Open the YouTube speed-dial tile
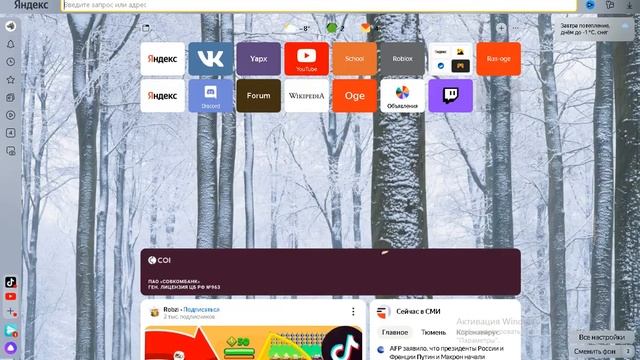Viewport: 640px width, 360px height. [x=307, y=59]
